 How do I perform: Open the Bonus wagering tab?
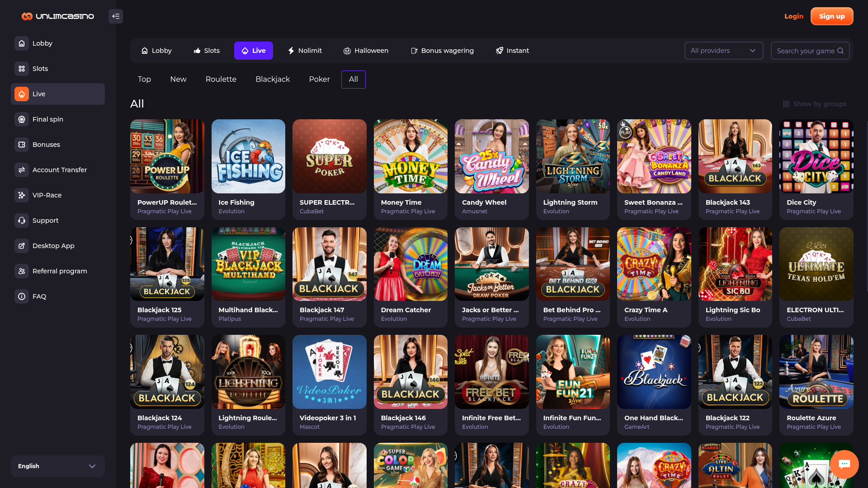tap(442, 51)
